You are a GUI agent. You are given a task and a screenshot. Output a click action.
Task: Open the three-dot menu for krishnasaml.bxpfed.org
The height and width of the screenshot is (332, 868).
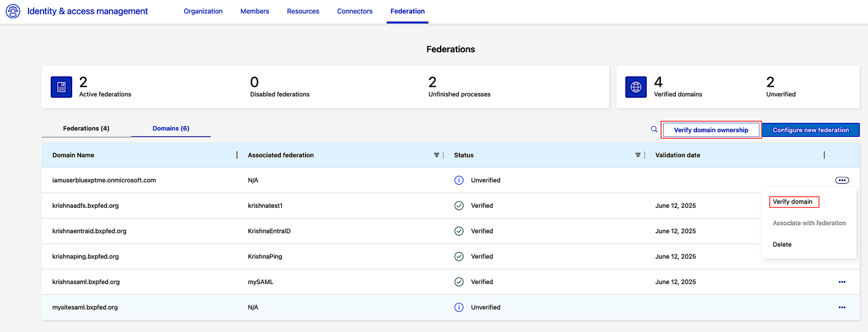[842, 282]
